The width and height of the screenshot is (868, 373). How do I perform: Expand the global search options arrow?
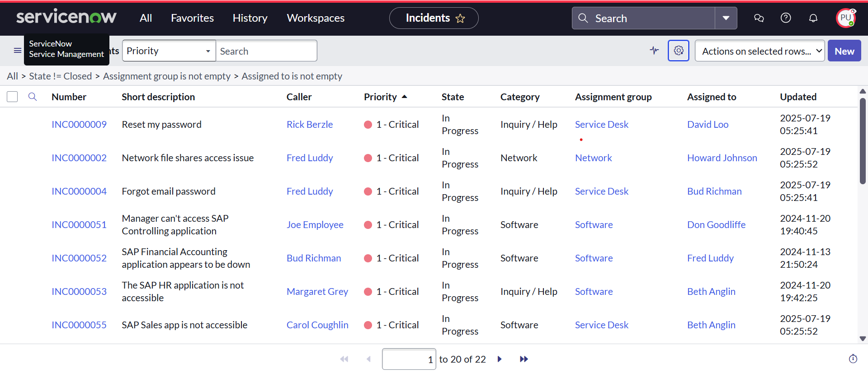(x=726, y=18)
